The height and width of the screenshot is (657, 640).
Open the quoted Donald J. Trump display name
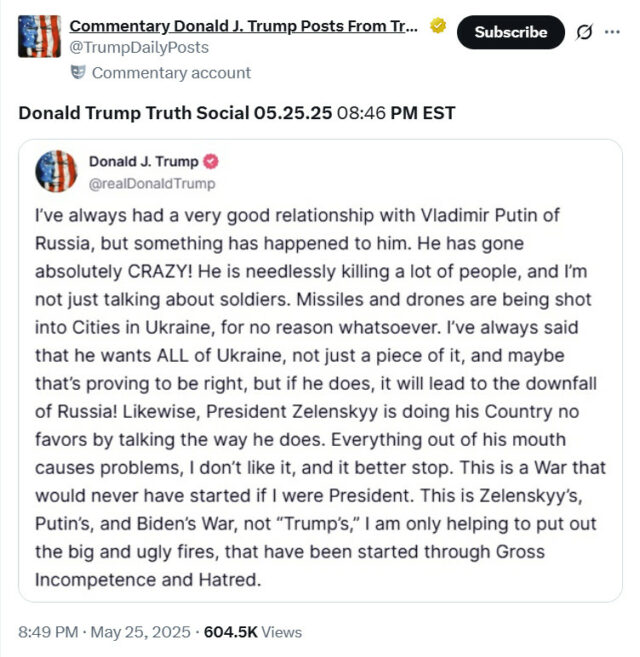[143, 161]
